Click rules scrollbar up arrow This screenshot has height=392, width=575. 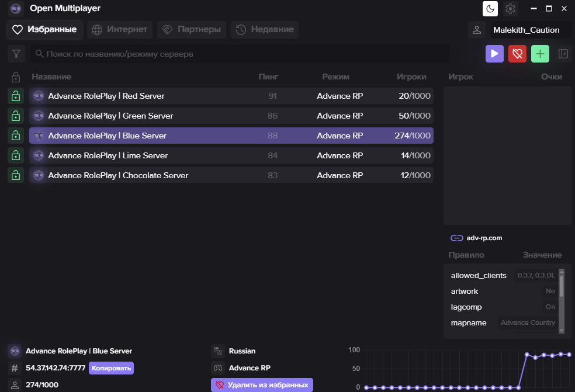tap(562, 272)
